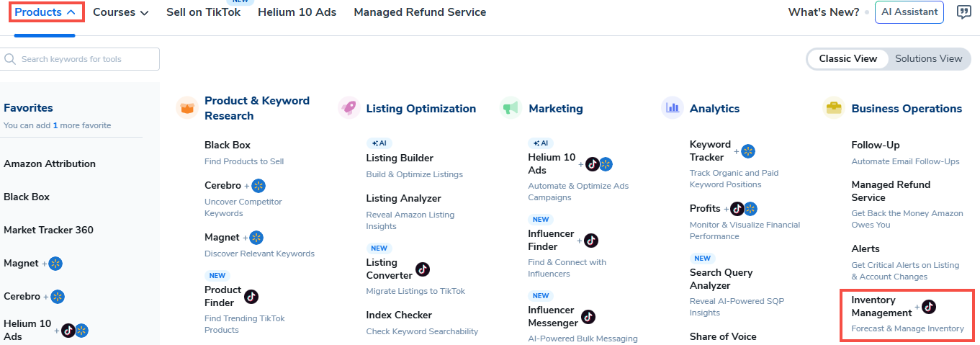Click the Product & Keyword Research box icon
Image resolution: width=980 pixels, height=345 pixels.
coord(187,108)
